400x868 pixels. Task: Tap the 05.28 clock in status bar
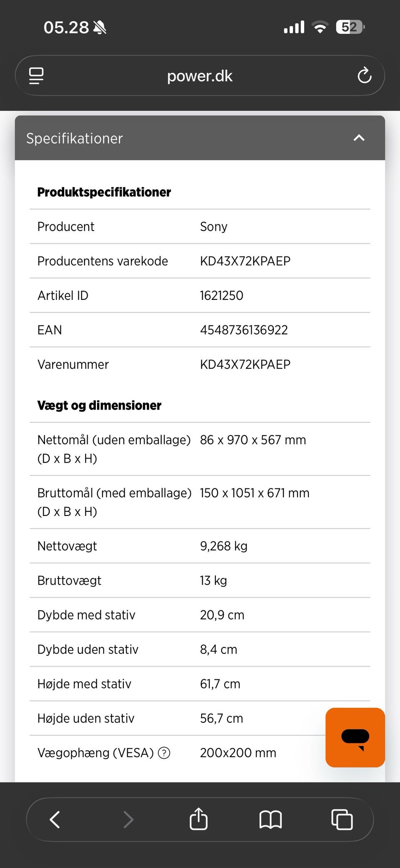(x=66, y=28)
